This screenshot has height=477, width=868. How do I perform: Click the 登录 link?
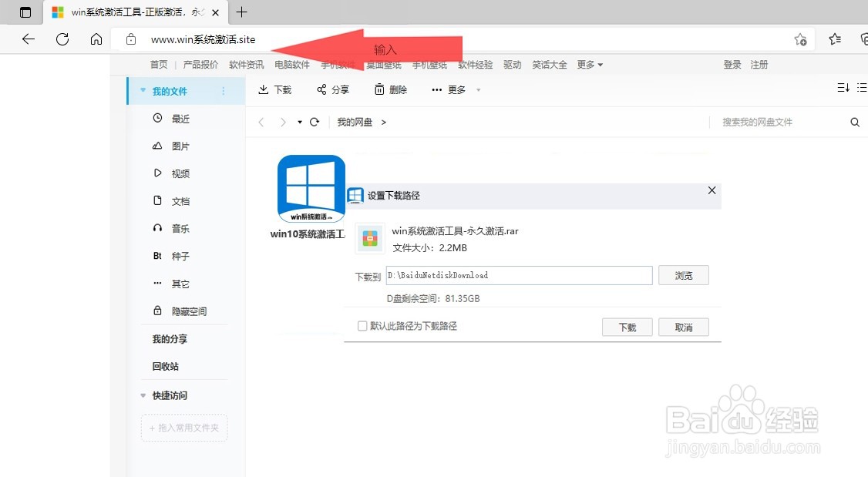[x=732, y=65]
